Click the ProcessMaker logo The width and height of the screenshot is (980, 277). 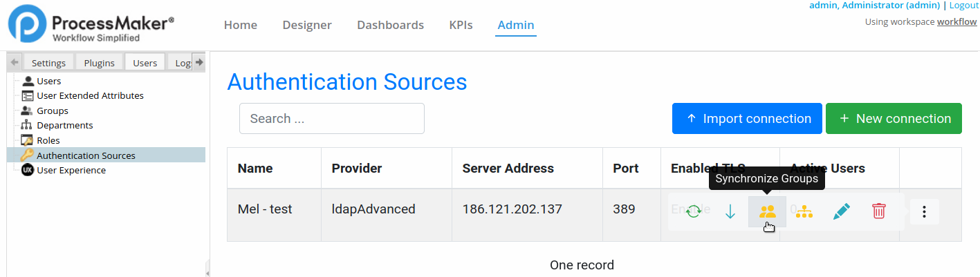[x=91, y=26]
